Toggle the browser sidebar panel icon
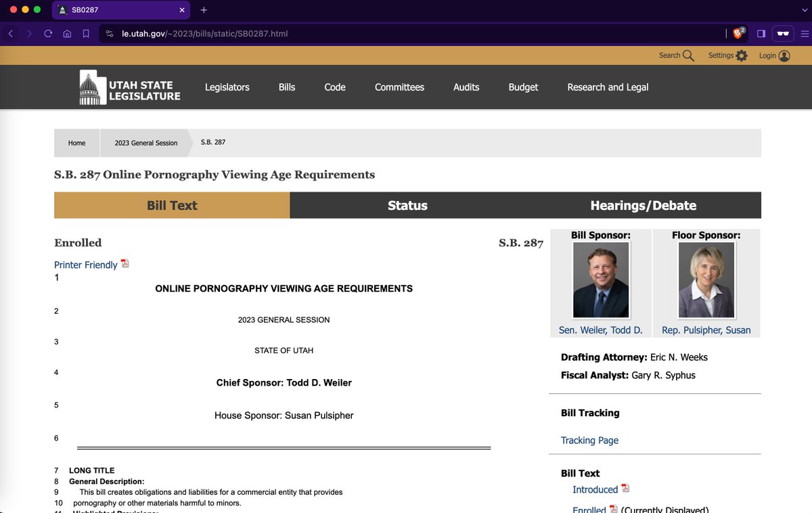The height and width of the screenshot is (513, 812). click(761, 33)
